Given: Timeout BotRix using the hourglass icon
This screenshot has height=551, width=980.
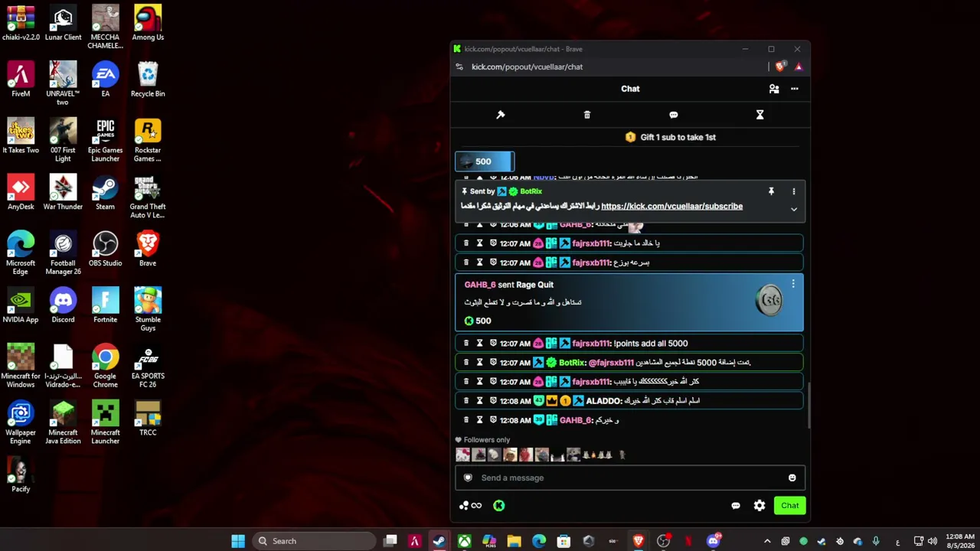Looking at the screenshot, I should tap(479, 363).
